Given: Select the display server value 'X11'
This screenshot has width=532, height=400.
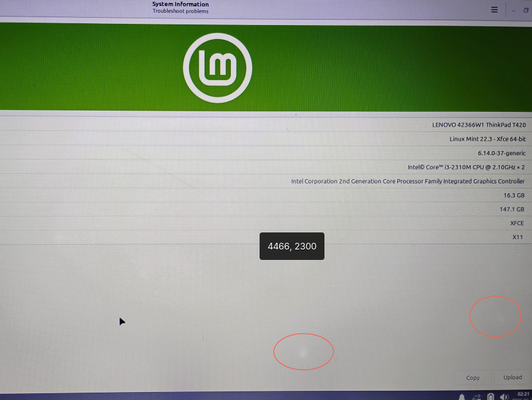Looking at the screenshot, I should [517, 237].
